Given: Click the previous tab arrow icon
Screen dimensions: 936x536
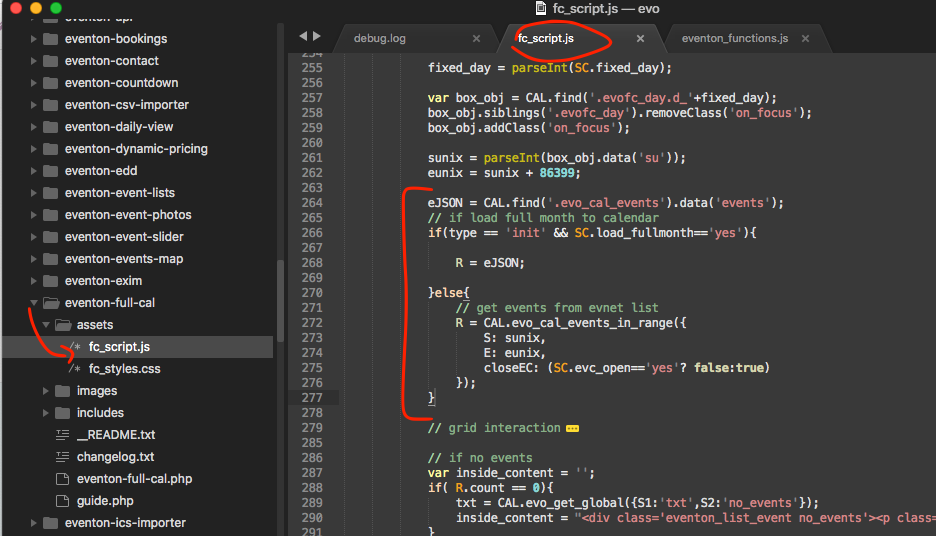Looking at the screenshot, I should [303, 36].
